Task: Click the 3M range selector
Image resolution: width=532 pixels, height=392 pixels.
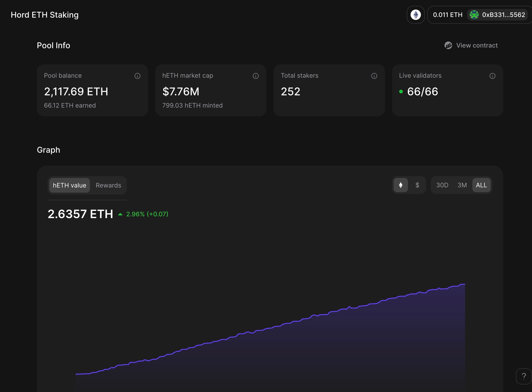Action: tap(462, 185)
